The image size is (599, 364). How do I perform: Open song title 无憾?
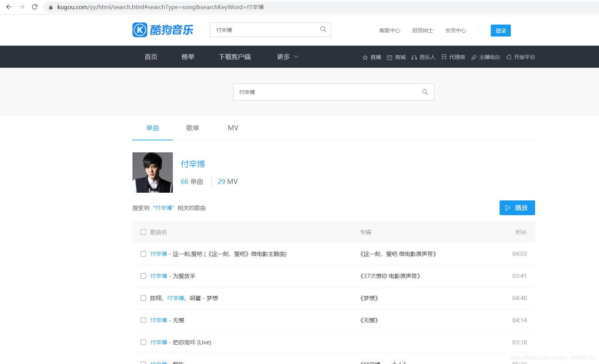coord(178,320)
